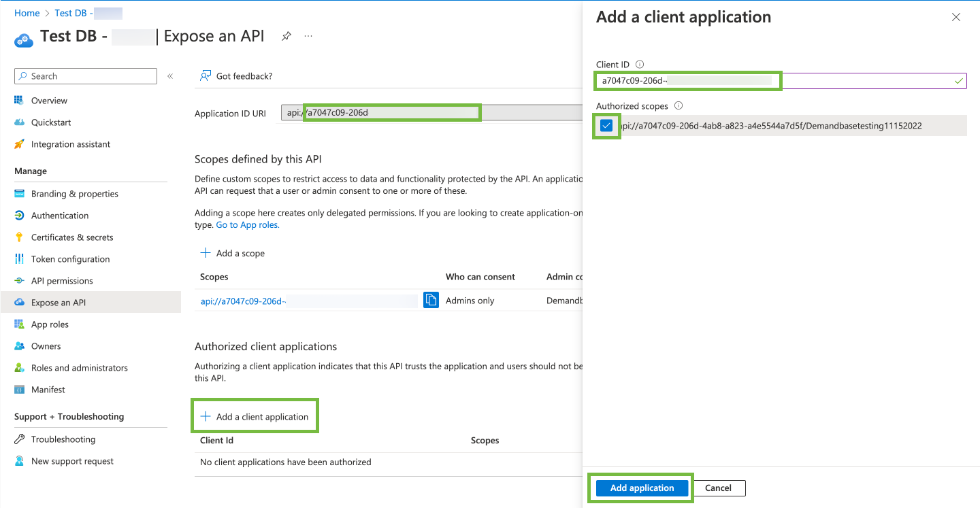
Task: Click the Troubleshooting wrench icon
Action: point(19,439)
